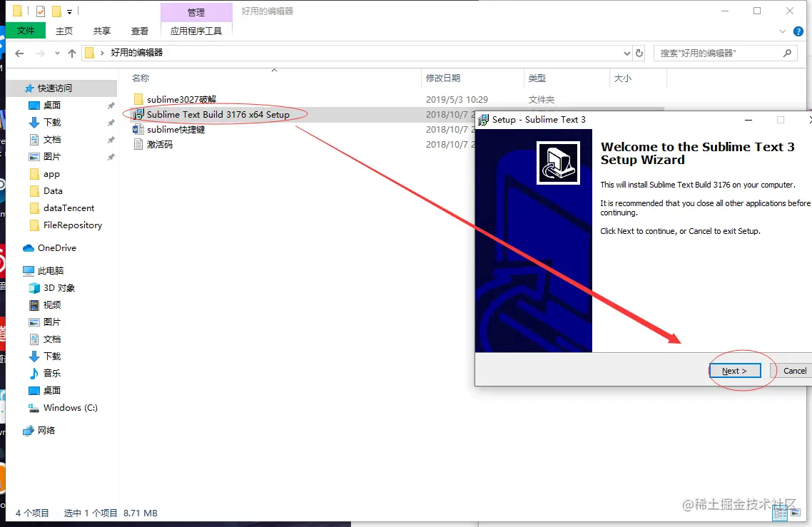Select the sublime快捷键 document
The height and width of the screenshot is (527, 812).
176,129
